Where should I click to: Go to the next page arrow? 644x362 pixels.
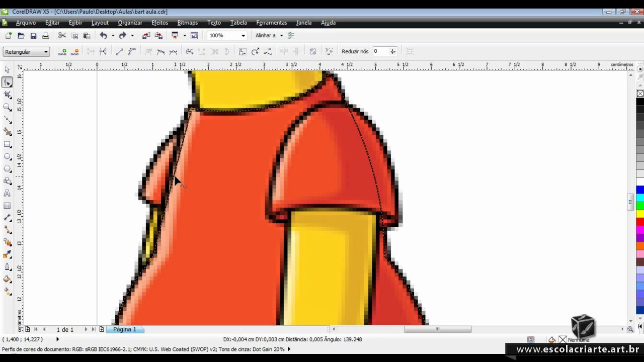coord(86,329)
